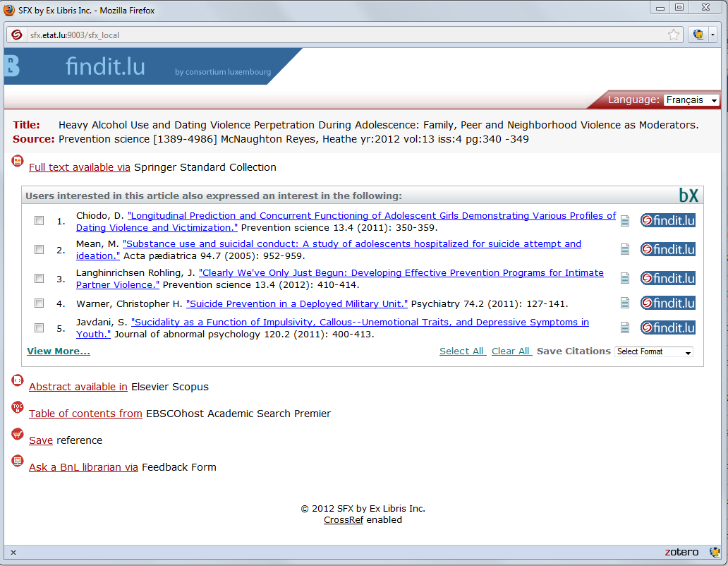
Task: Click the Save reference link
Action: pyautogui.click(x=41, y=440)
